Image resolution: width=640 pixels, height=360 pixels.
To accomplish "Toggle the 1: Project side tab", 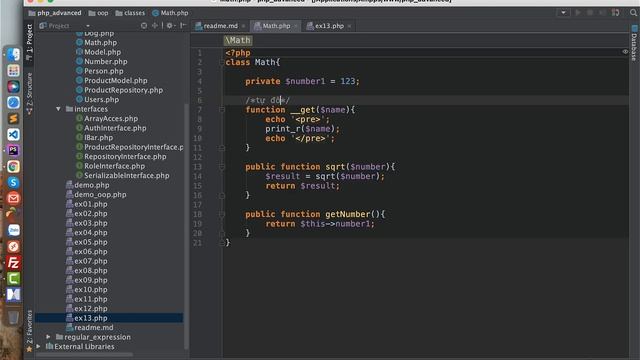I will (29, 42).
